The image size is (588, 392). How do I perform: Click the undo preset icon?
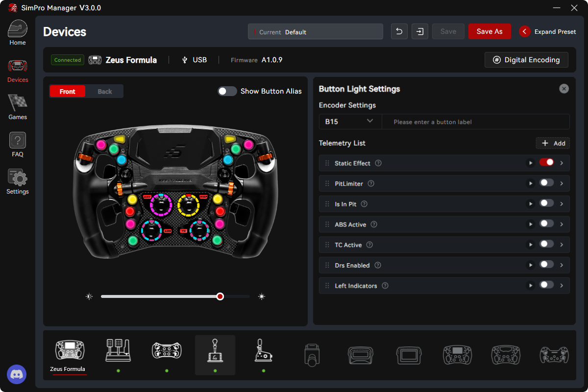[399, 31]
